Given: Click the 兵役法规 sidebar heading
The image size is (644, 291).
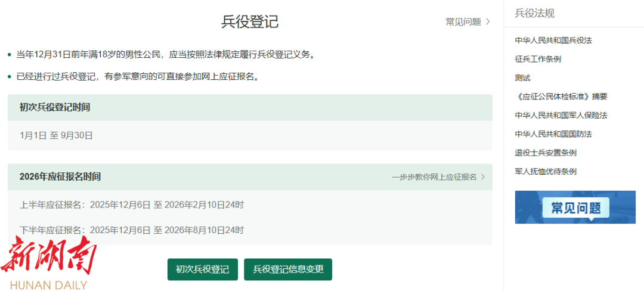Looking at the screenshot, I should pos(534,13).
